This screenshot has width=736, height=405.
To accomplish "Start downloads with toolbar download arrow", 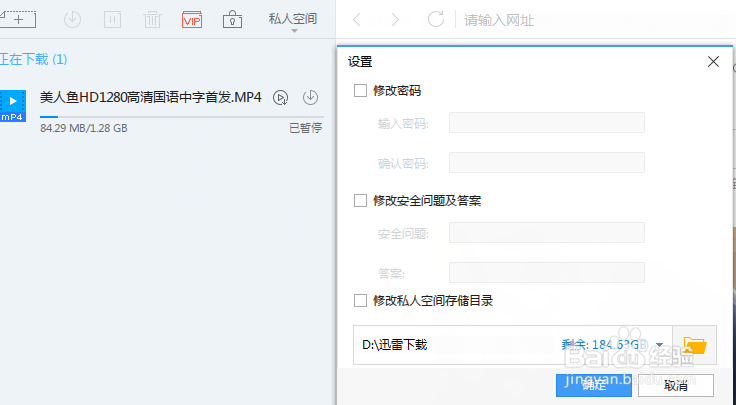I will click(x=72, y=19).
